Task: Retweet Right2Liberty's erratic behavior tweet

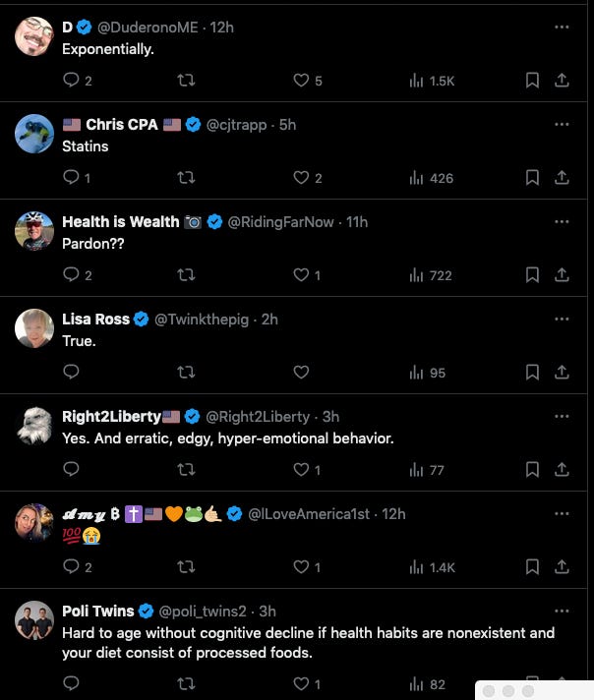Action: [x=186, y=470]
